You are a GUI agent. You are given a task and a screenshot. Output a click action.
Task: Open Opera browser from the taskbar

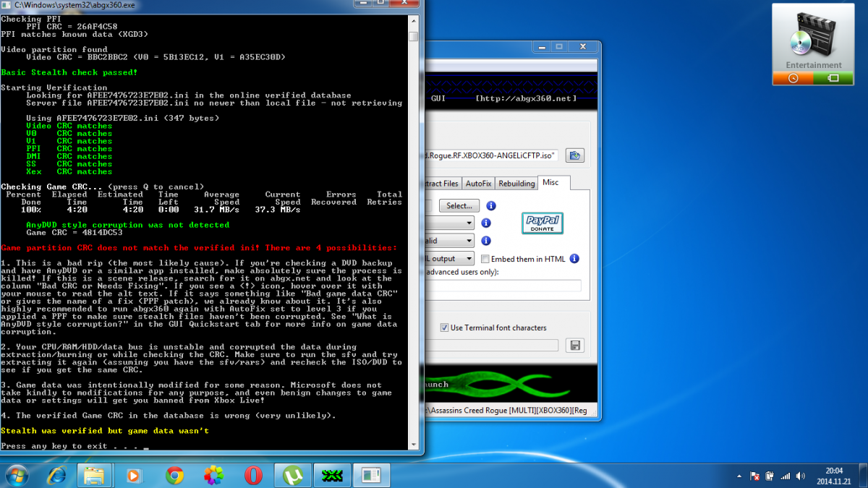coord(253,475)
